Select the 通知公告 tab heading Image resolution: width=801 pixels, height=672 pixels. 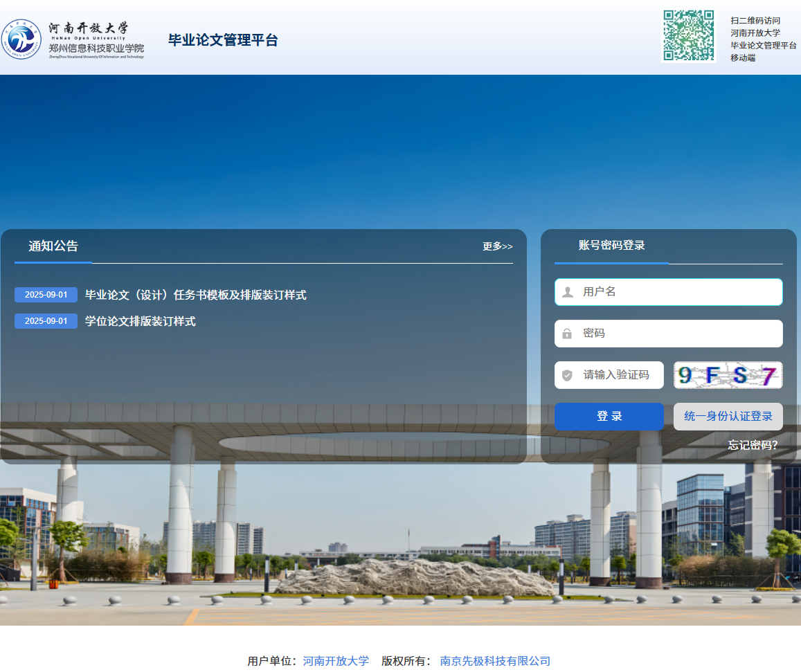[x=53, y=246]
